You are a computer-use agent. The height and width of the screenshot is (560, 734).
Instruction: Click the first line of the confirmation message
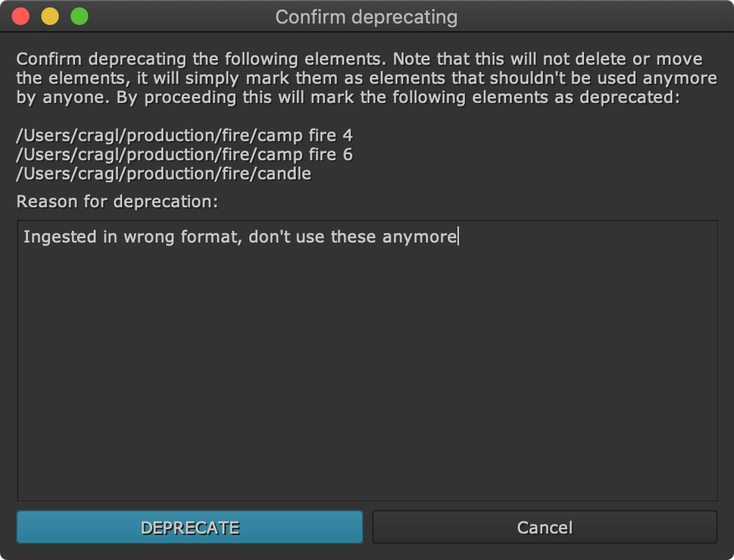pos(359,59)
